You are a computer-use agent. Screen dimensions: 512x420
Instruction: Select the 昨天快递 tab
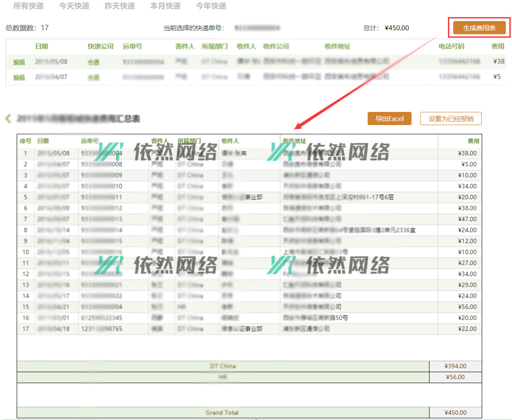120,6
